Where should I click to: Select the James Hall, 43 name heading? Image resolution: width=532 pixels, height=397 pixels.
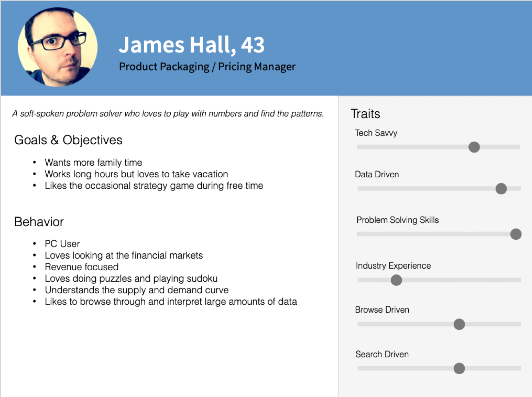[192, 45]
